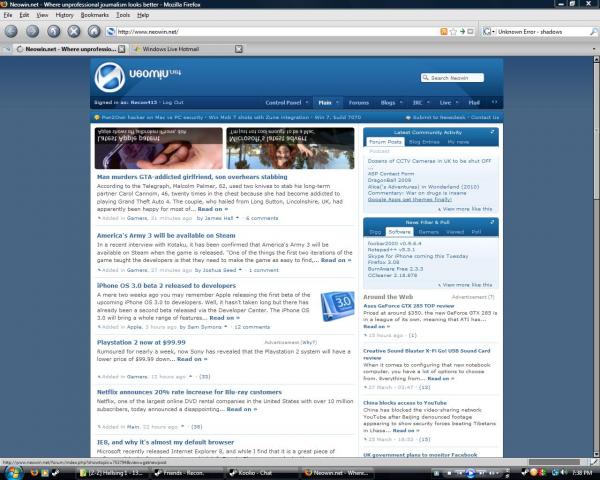
Task: Open the Latest Apple patent thumbnail
Action: coord(158,148)
